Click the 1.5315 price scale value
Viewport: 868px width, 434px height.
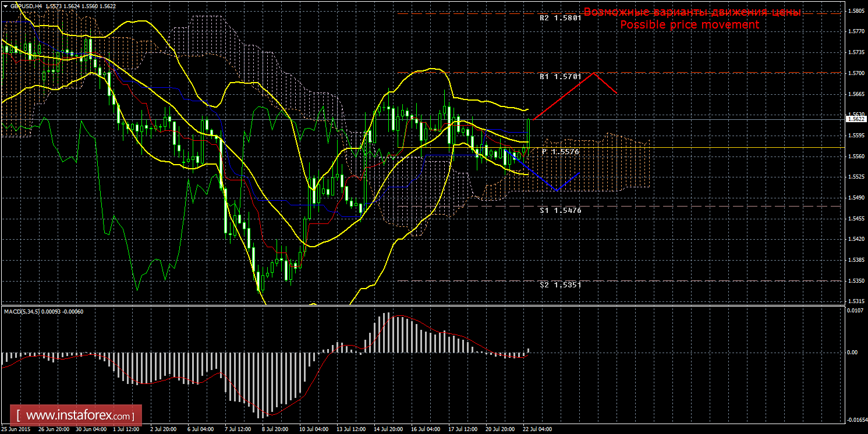point(856,301)
